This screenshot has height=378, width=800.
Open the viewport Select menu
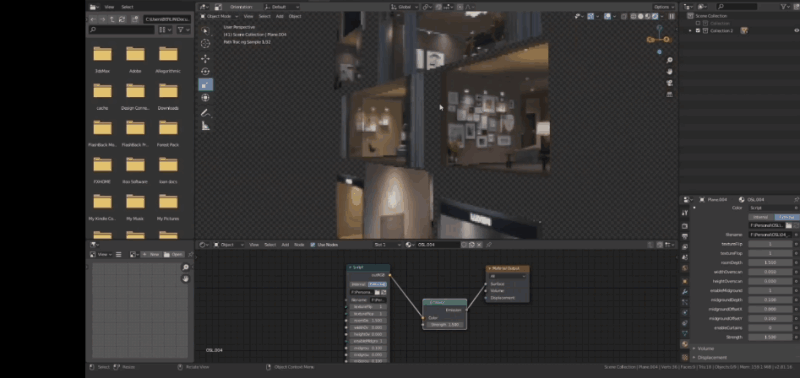pos(264,16)
